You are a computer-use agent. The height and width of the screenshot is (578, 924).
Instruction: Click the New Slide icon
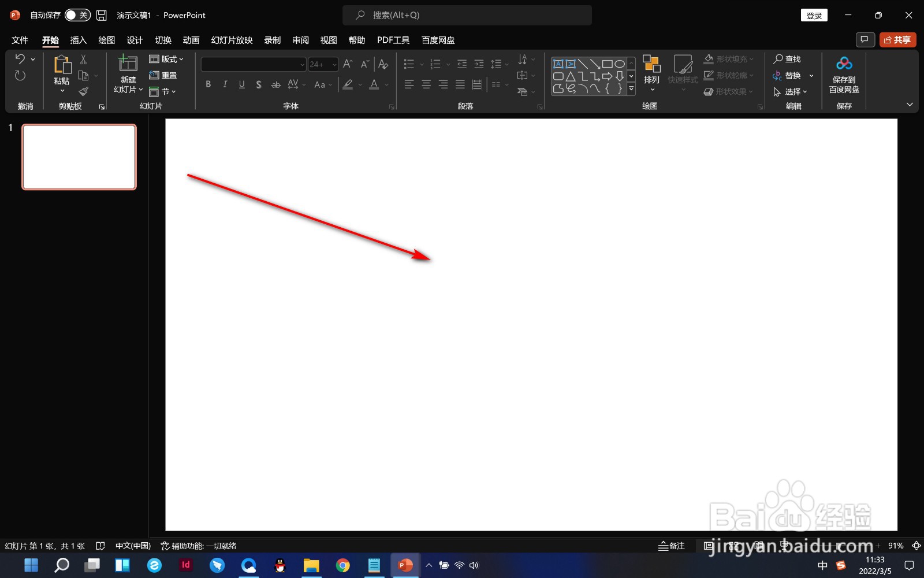(128, 63)
